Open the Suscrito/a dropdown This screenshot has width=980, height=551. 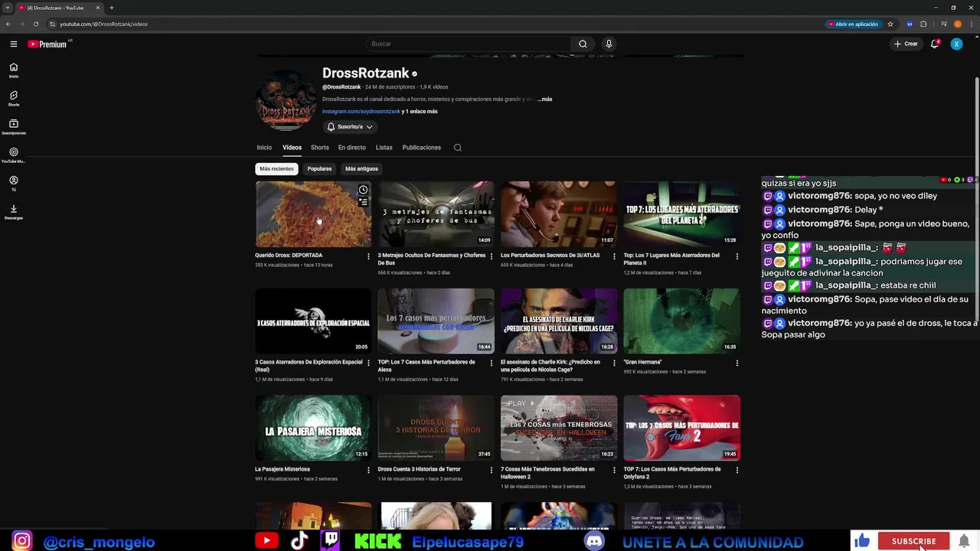(350, 126)
